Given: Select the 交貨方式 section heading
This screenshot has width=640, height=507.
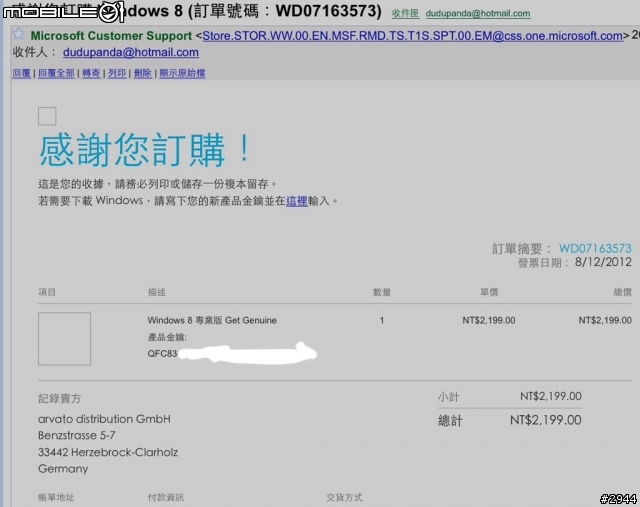Looking at the screenshot, I should coord(344,498).
